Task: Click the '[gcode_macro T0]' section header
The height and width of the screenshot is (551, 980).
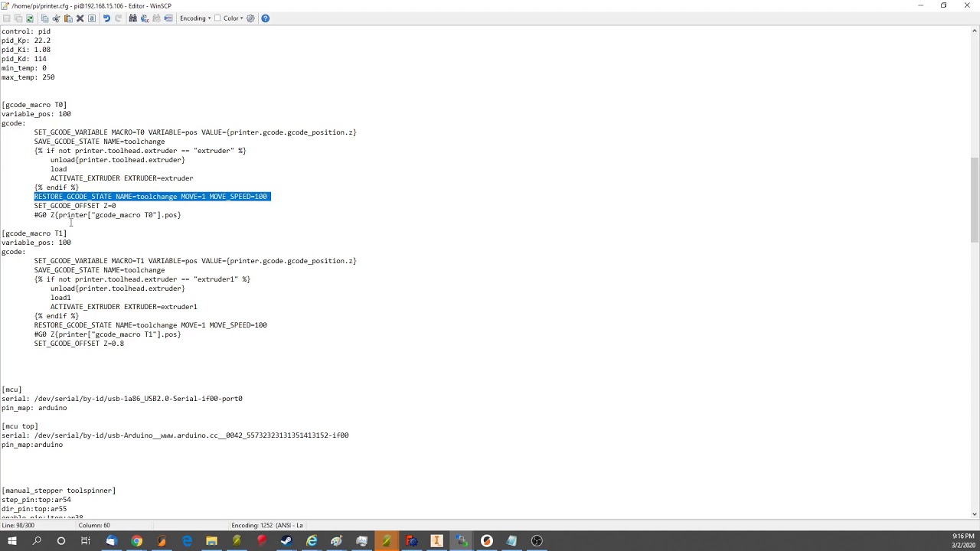Action: click(34, 105)
